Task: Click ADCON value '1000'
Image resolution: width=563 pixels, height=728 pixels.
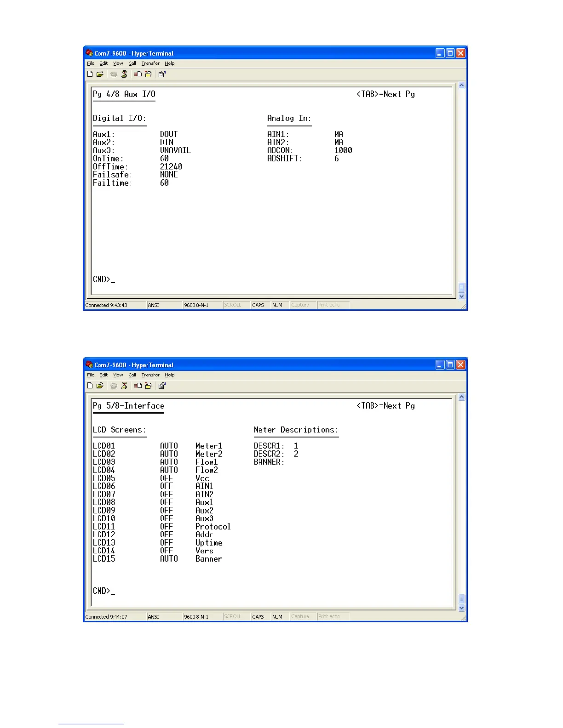Action: point(343,150)
